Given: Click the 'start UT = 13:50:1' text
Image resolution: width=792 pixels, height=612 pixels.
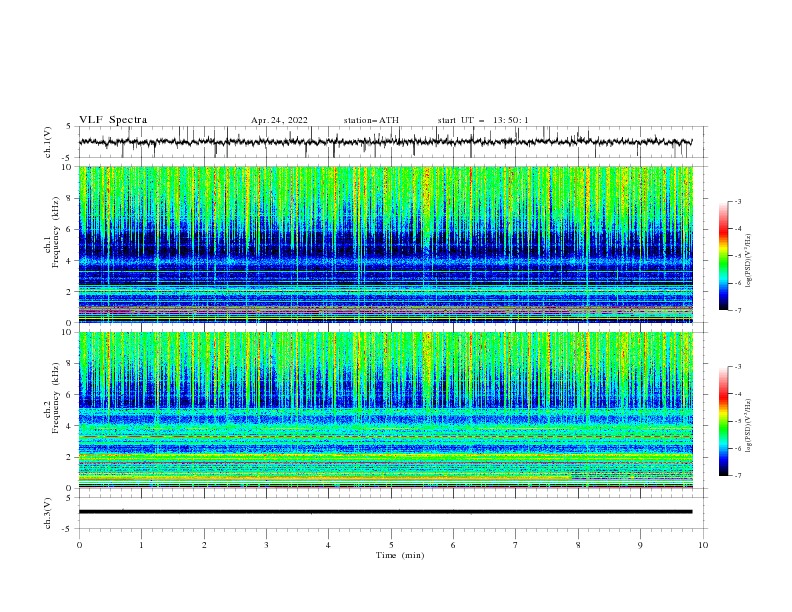Looking at the screenshot, I should pyautogui.click(x=482, y=120).
